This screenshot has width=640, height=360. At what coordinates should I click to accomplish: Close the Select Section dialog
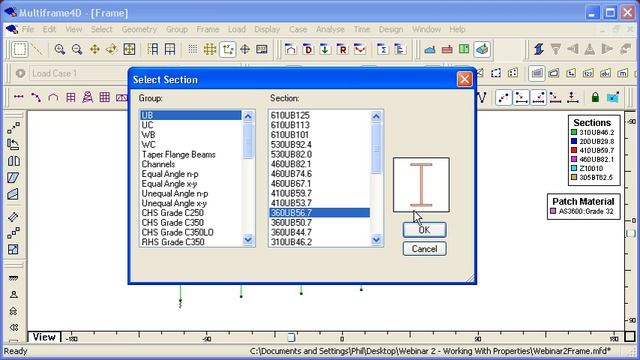click(x=464, y=79)
